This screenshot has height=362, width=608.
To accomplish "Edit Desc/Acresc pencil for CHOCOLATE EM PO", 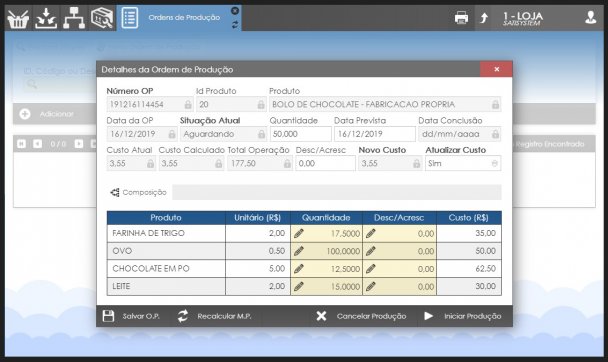I will tap(370, 269).
